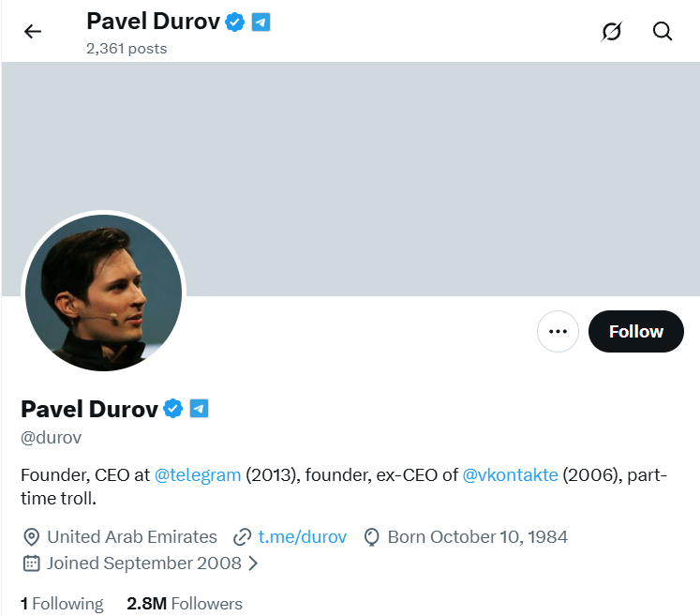
Task: Open the three-dot more options menu
Action: coord(558,331)
